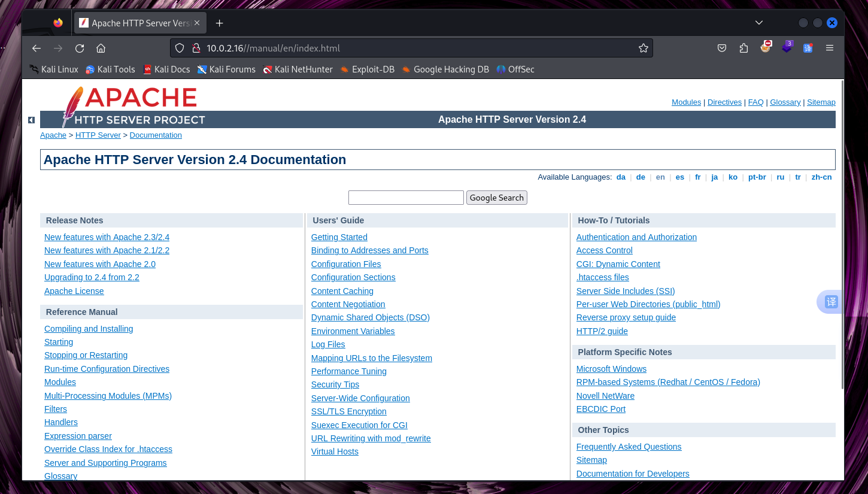The image size is (868, 494).
Task: Click the Apache feather logo
Action: (x=72, y=107)
